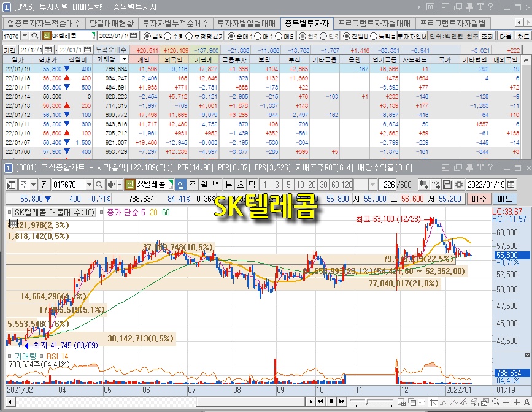Click the T icon in the chart window title bar
The height and width of the screenshot is (412, 532).
[480, 167]
